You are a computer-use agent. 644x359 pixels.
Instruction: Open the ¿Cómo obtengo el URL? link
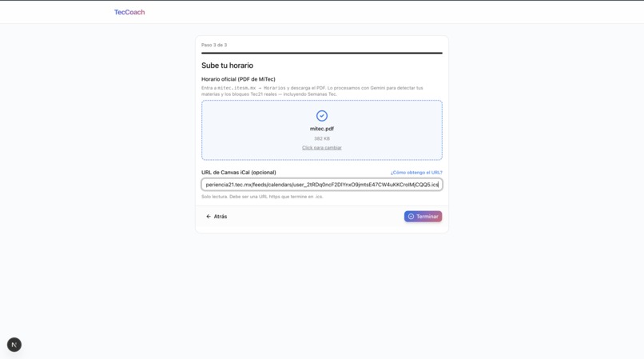416,172
